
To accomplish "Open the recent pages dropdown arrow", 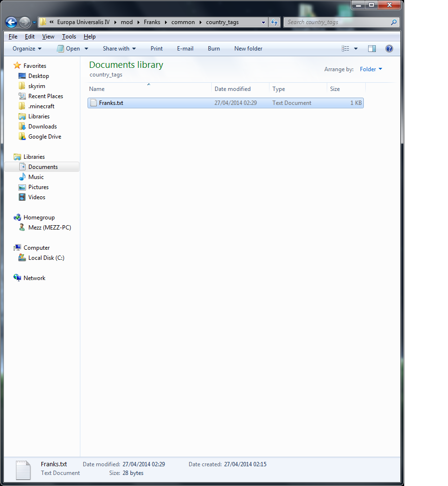I will [34, 23].
